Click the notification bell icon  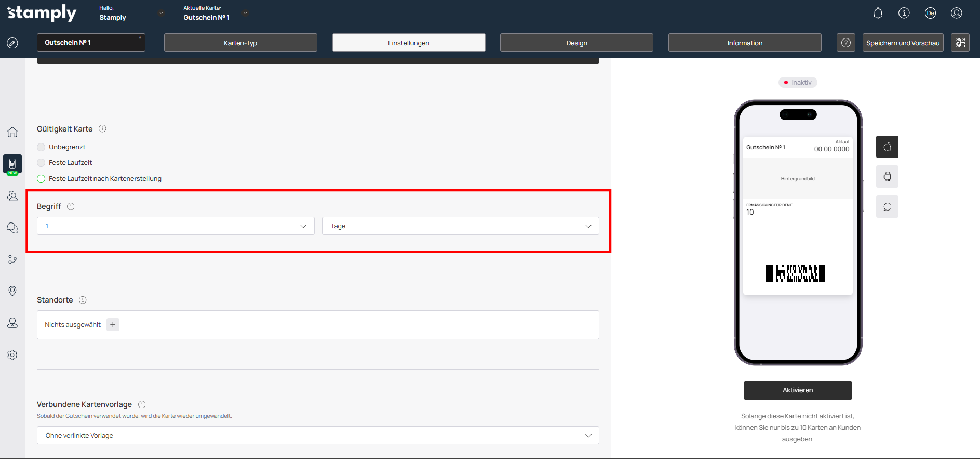(878, 14)
